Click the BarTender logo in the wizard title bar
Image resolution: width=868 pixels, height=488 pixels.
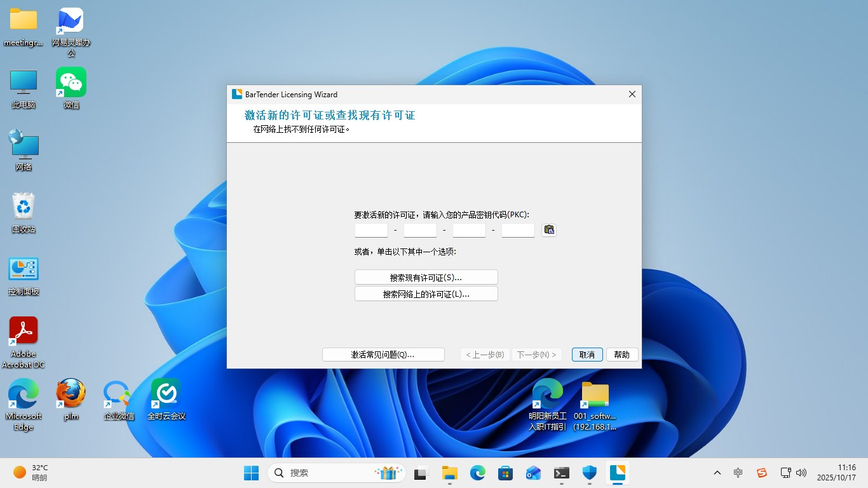237,94
